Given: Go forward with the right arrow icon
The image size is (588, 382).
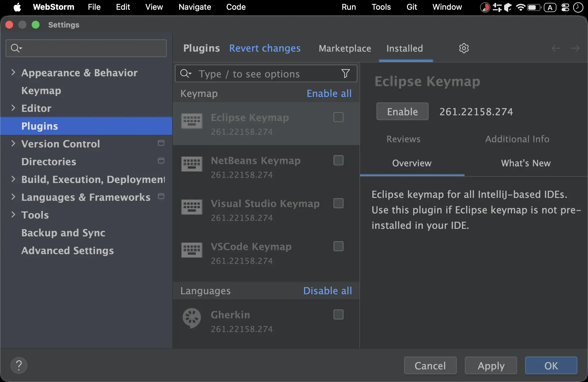Looking at the screenshot, I should pos(575,48).
